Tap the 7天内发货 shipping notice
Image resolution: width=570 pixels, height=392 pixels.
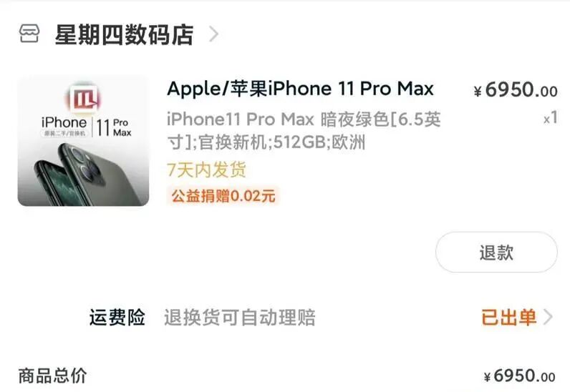(x=206, y=170)
